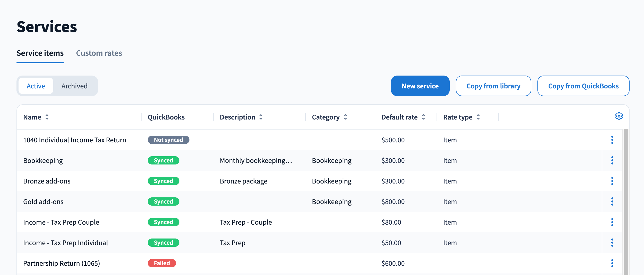Click the New service button
Image resolution: width=644 pixels, height=275 pixels.
[420, 86]
